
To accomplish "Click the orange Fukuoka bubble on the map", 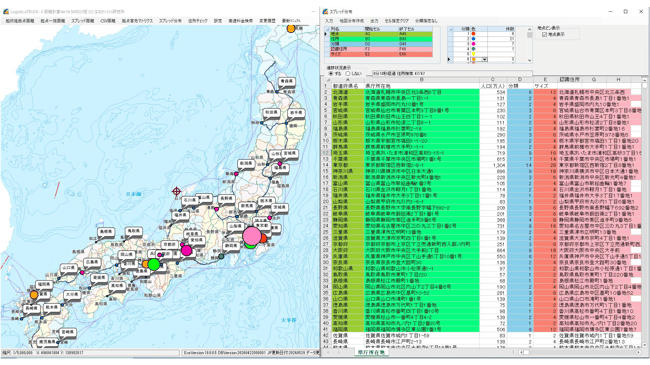I will 34,295.
